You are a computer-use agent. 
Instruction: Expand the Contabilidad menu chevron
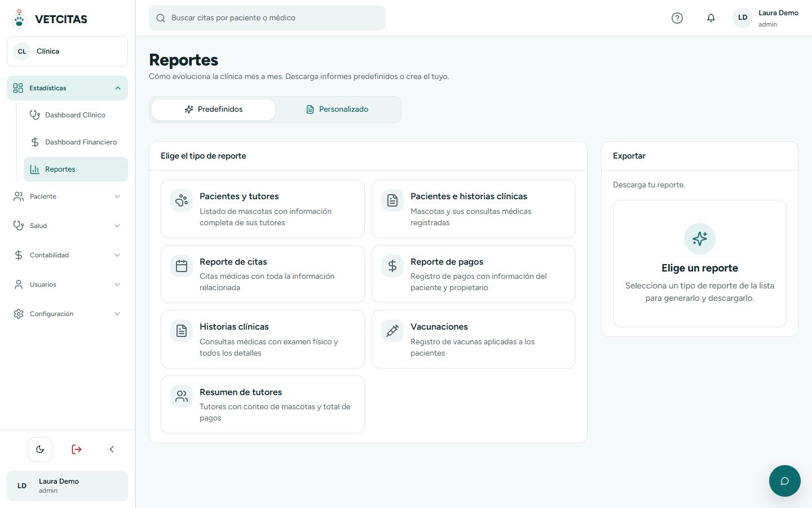point(117,255)
